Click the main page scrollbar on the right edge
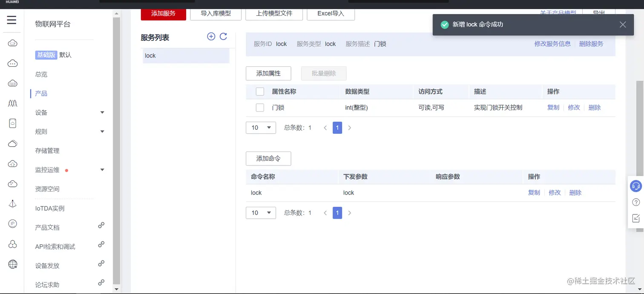This screenshot has height=294, width=644. tap(640, 155)
